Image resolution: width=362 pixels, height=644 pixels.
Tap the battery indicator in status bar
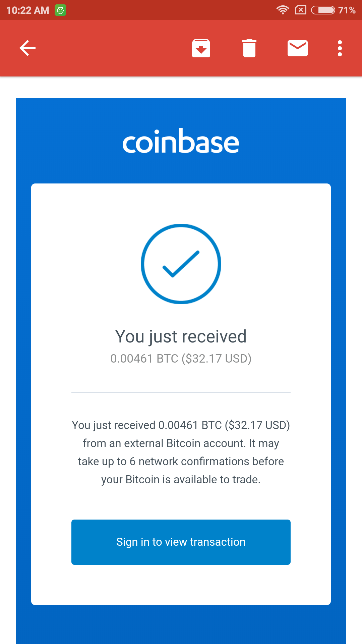point(323,10)
